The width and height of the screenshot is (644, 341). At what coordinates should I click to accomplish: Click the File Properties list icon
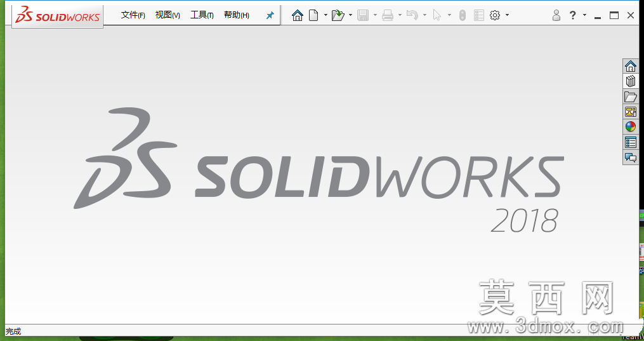coord(479,16)
